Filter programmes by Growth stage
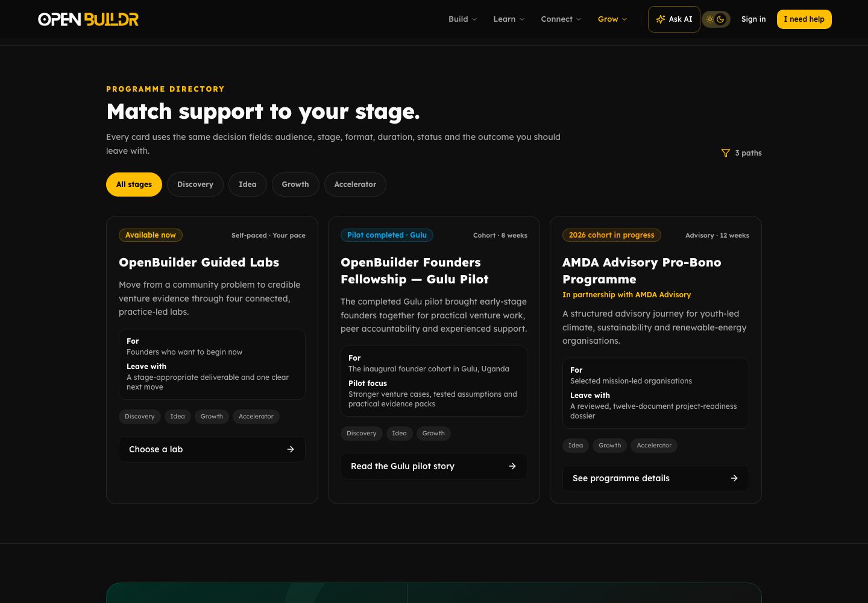 pyautogui.click(x=295, y=185)
